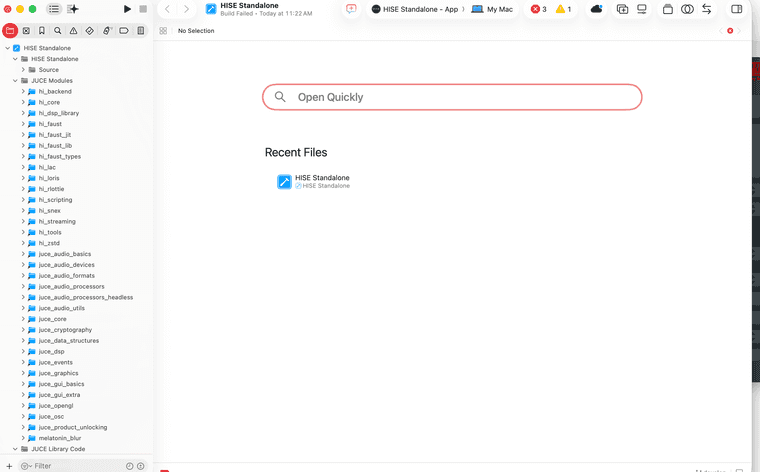Open the bookmark navigator
The height and width of the screenshot is (472, 760).
(42, 31)
